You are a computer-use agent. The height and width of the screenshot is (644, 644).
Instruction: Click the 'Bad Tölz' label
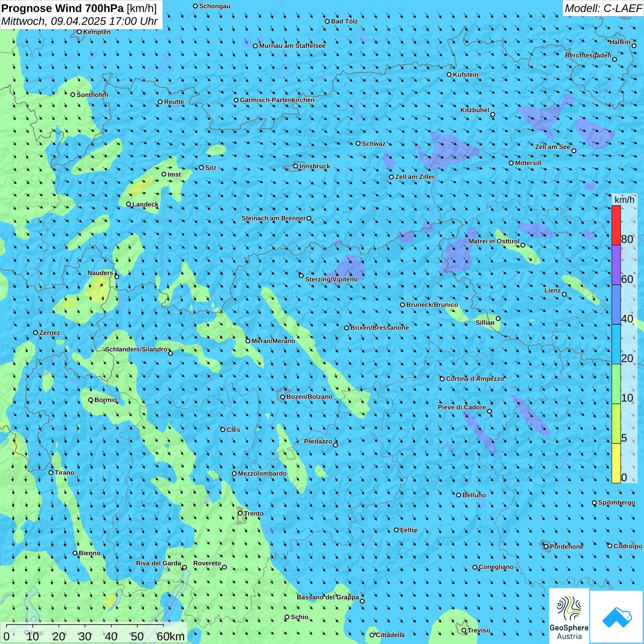tap(345, 21)
